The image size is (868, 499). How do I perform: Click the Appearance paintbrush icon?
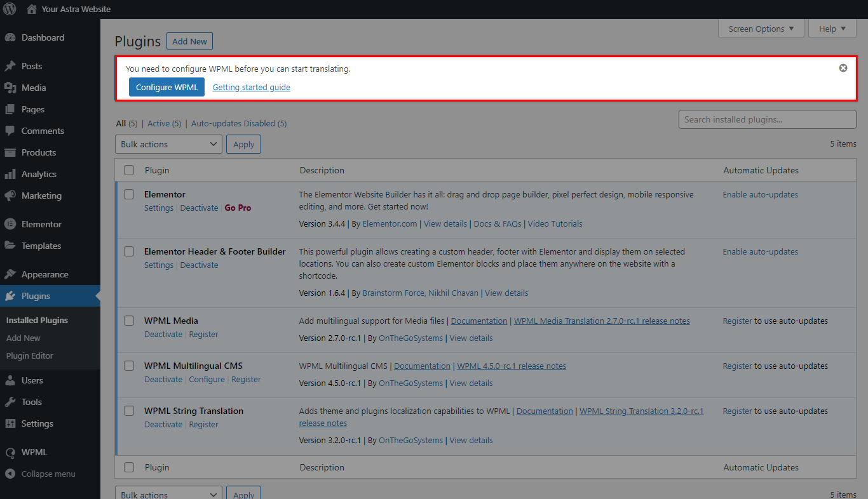click(x=10, y=274)
